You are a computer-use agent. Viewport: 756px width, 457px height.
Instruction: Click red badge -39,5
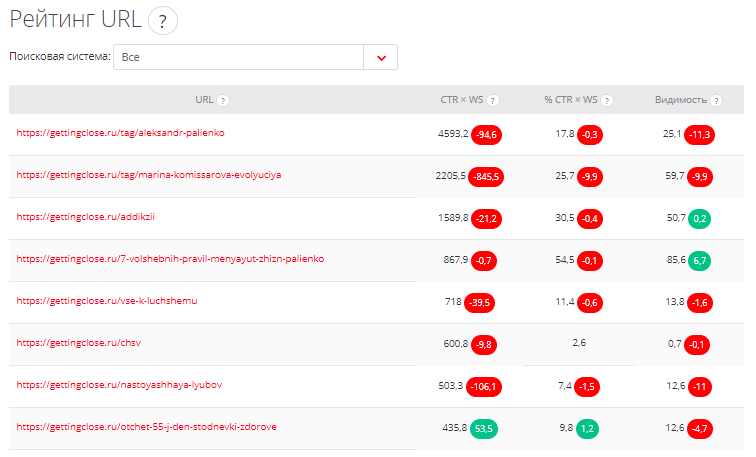(x=479, y=303)
